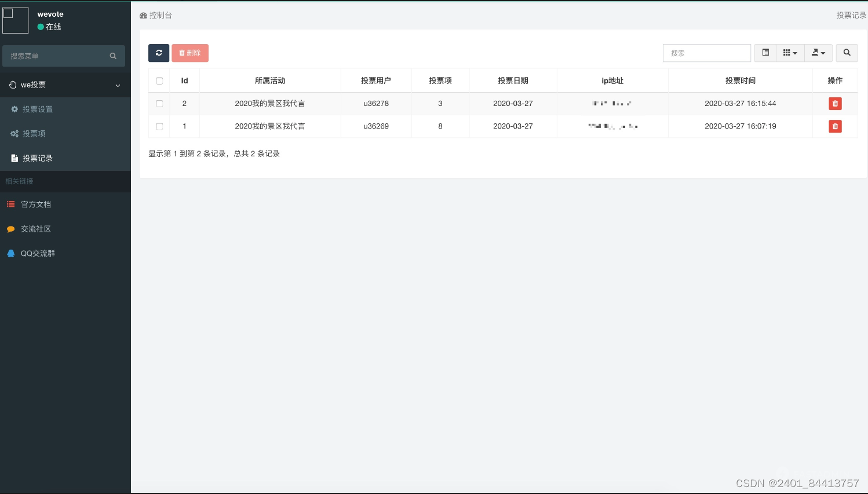Open the export data dropdown
The height and width of the screenshot is (494, 868).
pyautogui.click(x=818, y=53)
